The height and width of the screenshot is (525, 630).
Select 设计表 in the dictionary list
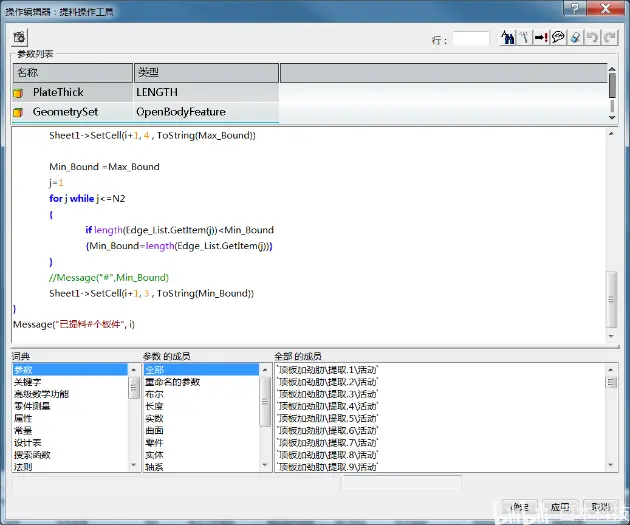click(27, 443)
